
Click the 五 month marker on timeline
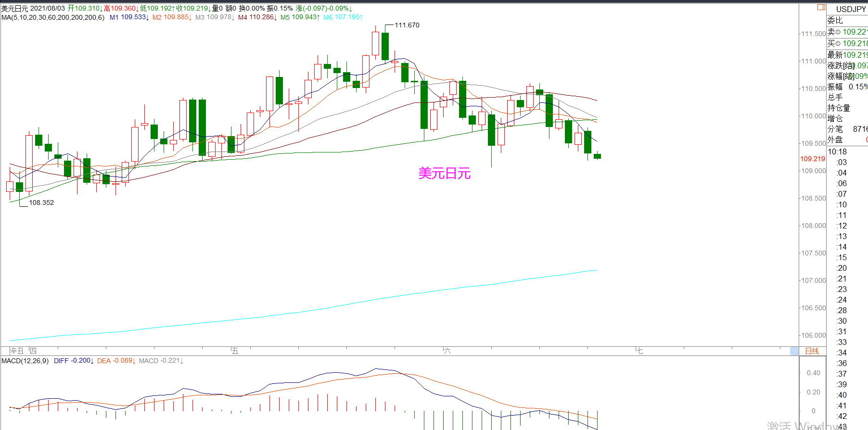point(234,351)
